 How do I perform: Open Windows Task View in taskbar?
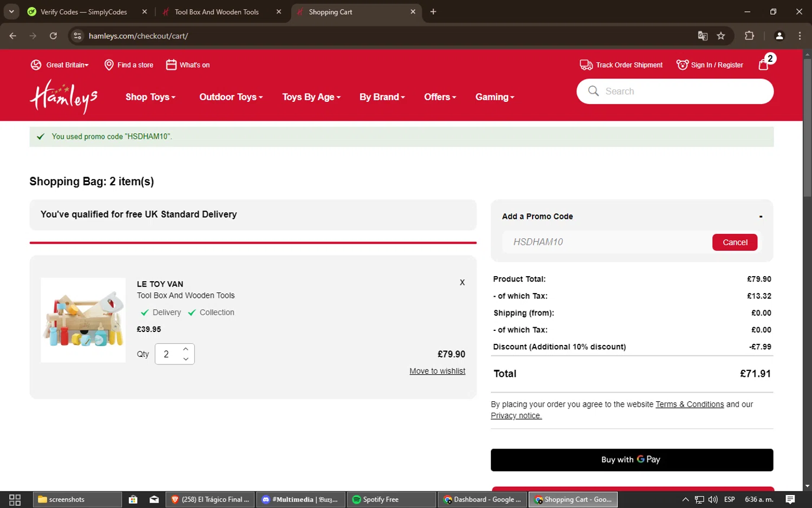[x=15, y=499]
